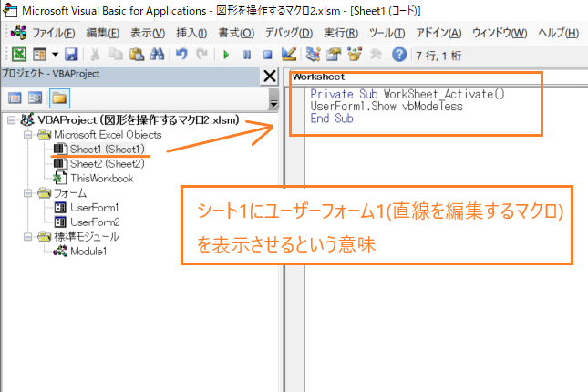Viewport: 588px width, 392px height.
Task: Click the View Object icon in project panel
Action: click(35, 98)
